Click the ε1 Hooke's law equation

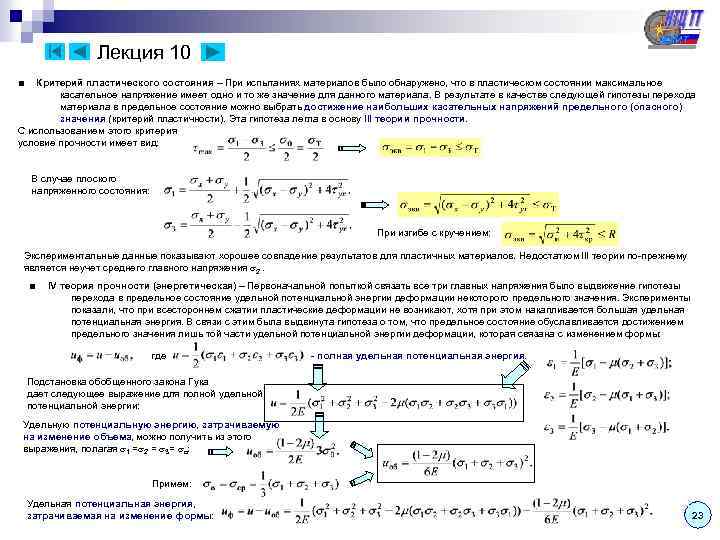coord(608,363)
